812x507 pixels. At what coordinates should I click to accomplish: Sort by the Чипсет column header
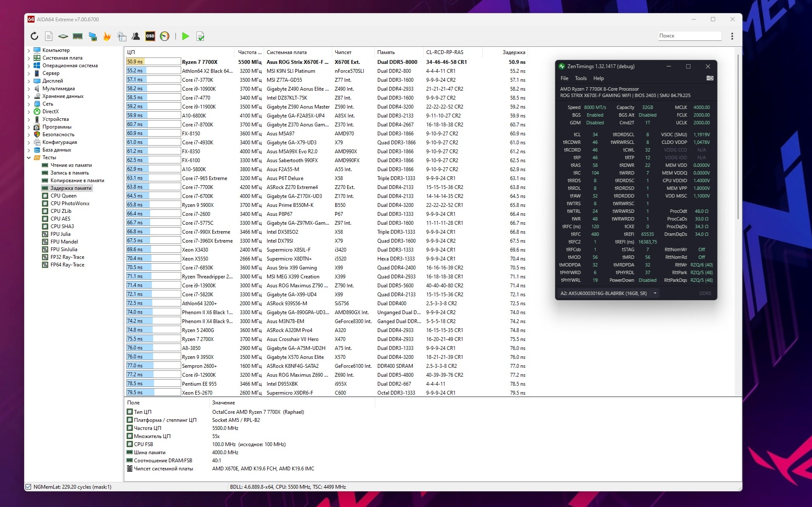click(x=353, y=52)
